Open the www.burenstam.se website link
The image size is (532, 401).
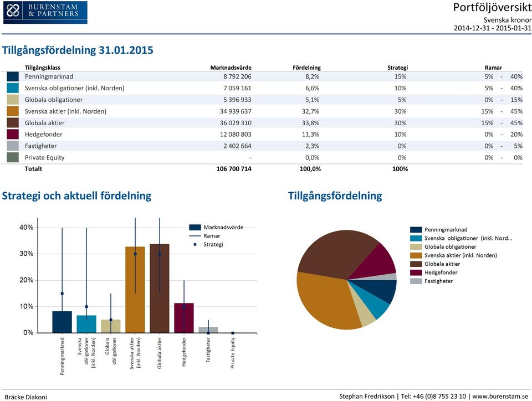tap(500, 396)
